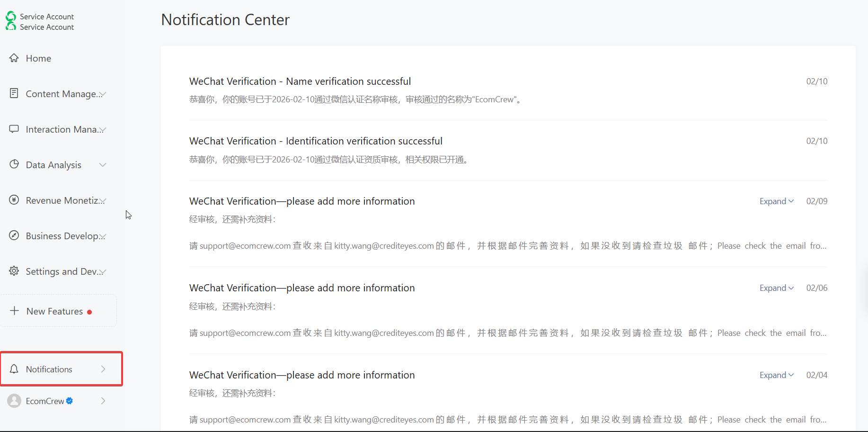Expand the 02/06 verification notification
Viewport: 868px width, 432px height.
pyautogui.click(x=776, y=288)
